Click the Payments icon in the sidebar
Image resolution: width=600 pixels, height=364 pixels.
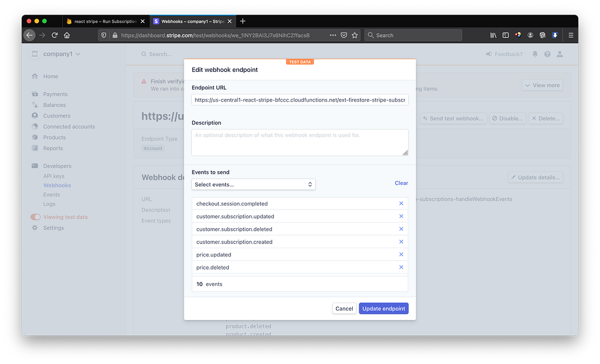point(35,93)
